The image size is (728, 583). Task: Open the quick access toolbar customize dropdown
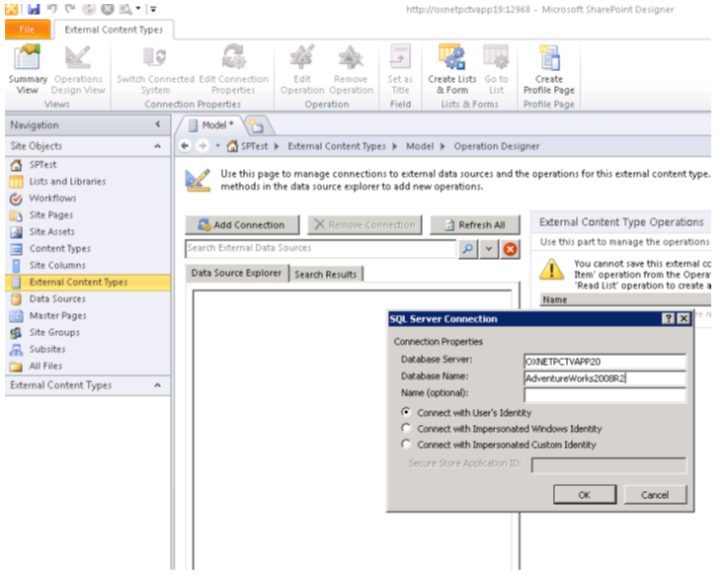[153, 9]
